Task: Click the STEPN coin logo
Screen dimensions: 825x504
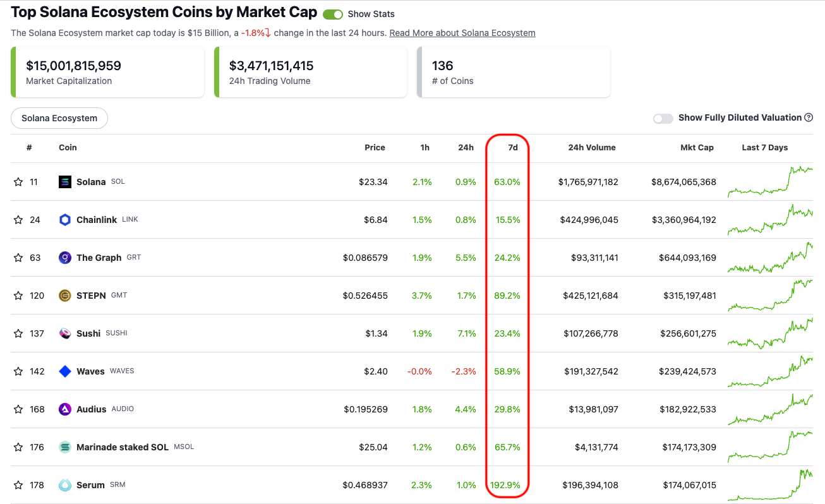Action: [65, 295]
